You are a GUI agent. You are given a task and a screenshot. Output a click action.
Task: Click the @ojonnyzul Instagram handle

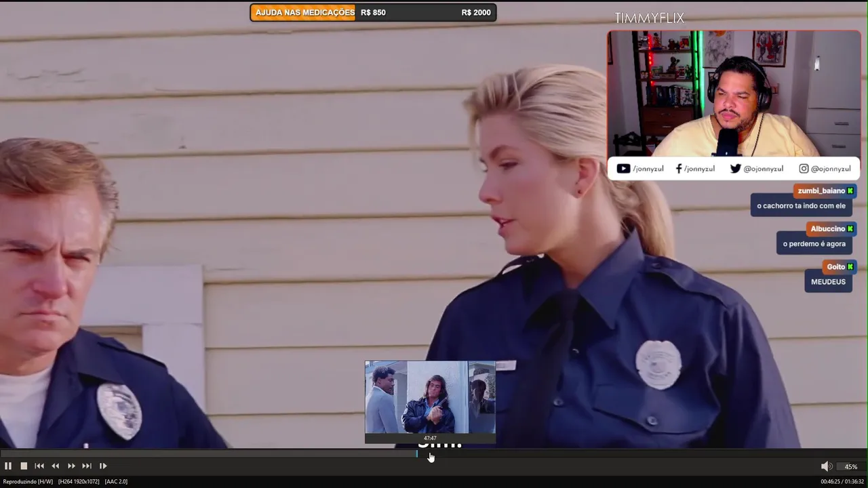831,169
